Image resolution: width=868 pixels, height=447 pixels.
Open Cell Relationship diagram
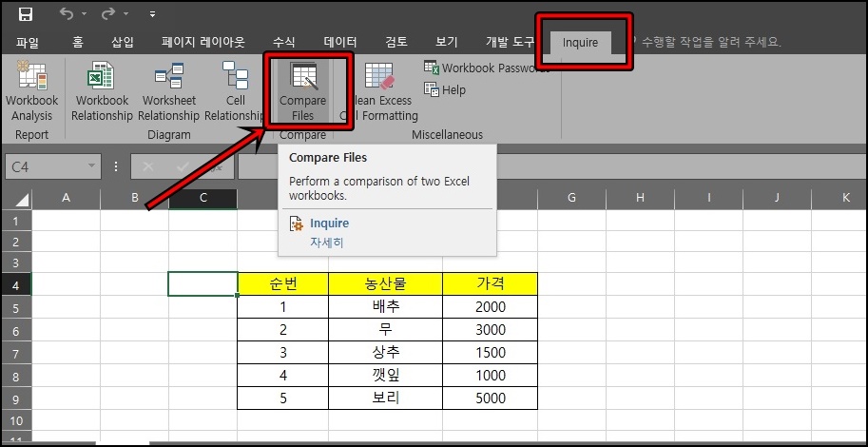(235, 91)
